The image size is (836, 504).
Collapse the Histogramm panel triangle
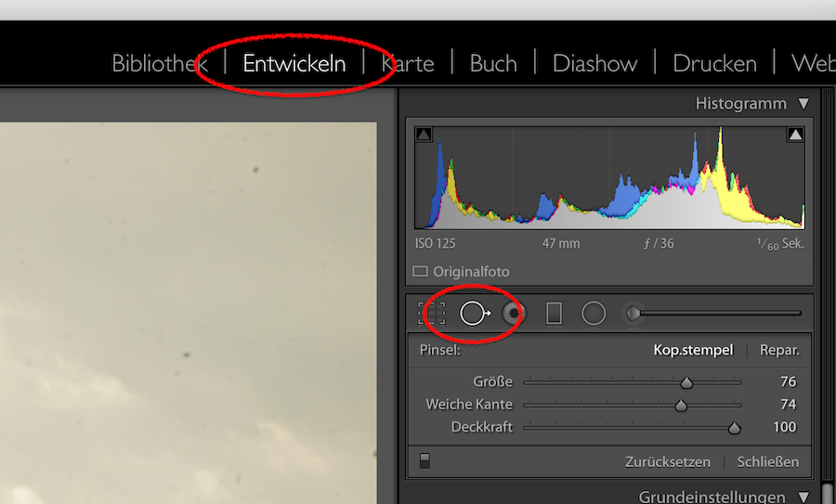pyautogui.click(x=804, y=103)
